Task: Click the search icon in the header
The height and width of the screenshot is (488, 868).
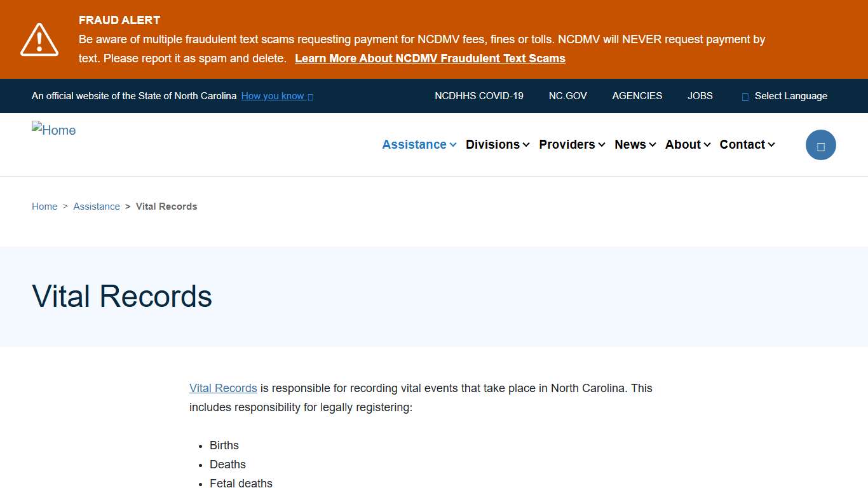Action: 820,144
